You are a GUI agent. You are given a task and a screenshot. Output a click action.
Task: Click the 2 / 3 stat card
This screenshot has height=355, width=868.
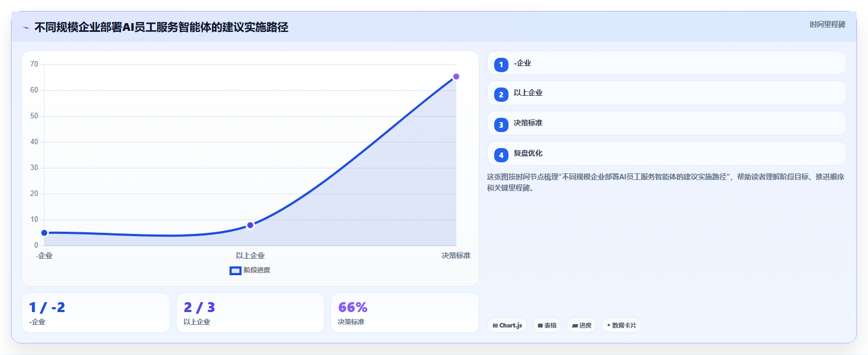[x=250, y=313]
